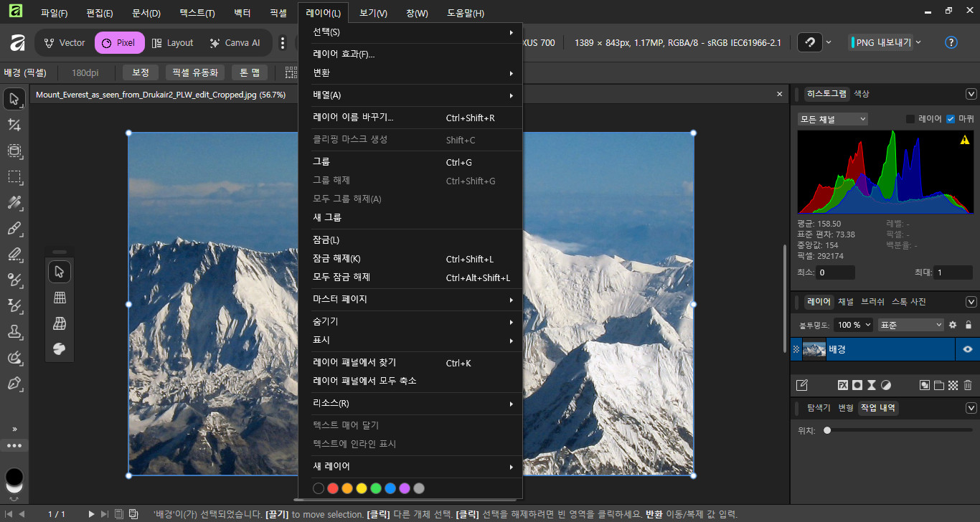Open the 텍스트(T) menu
980x522 pixels.
[x=197, y=14]
